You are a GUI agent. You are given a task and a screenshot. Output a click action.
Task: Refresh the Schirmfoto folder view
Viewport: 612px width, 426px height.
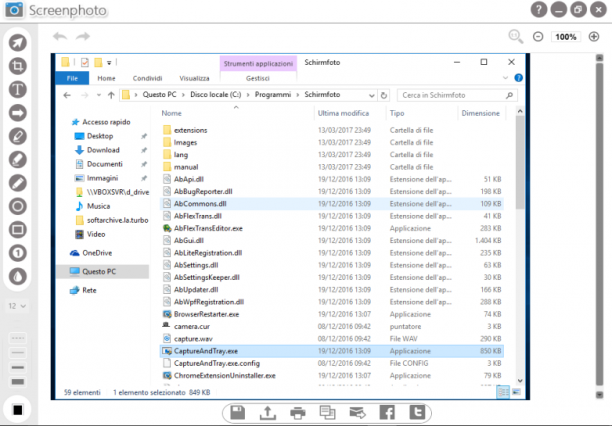click(384, 95)
